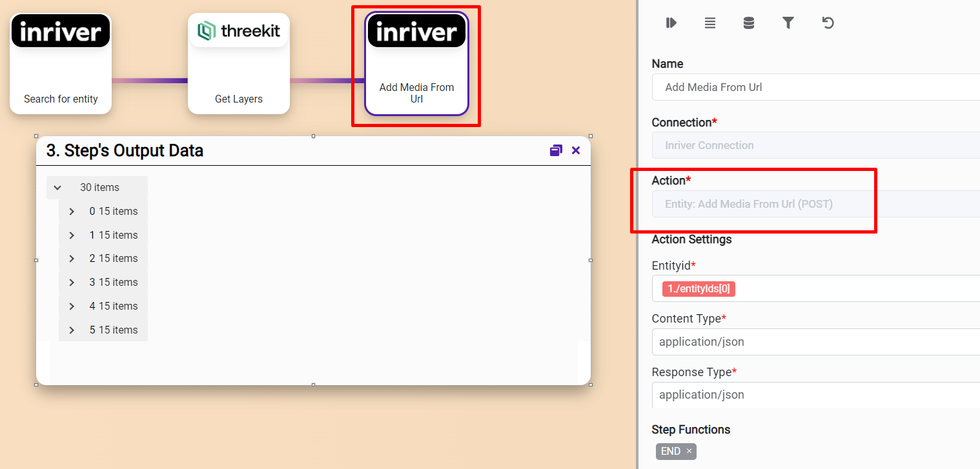Expand output item 3 with 15 items
Viewport: 980px width, 469px height.
pyautogui.click(x=72, y=283)
